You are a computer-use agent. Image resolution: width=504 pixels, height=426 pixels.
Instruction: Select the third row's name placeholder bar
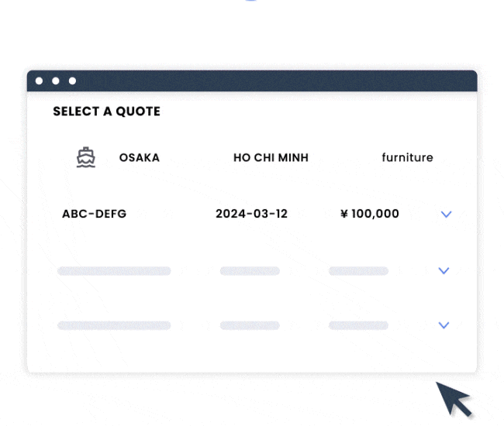[114, 325]
